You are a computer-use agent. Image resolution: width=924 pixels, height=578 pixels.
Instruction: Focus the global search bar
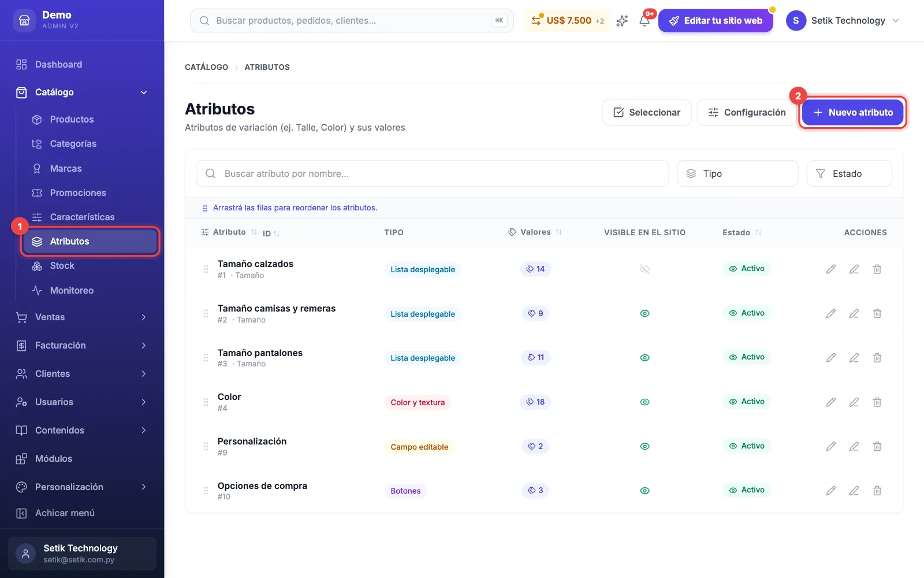[352, 21]
